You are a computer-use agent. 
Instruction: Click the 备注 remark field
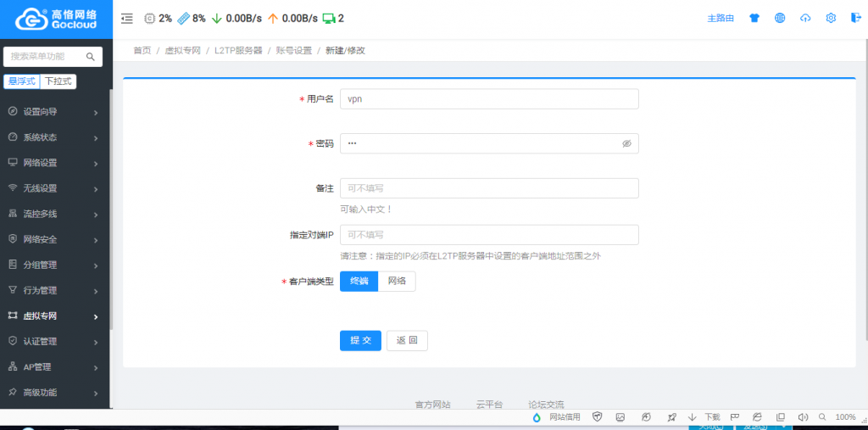click(x=489, y=187)
